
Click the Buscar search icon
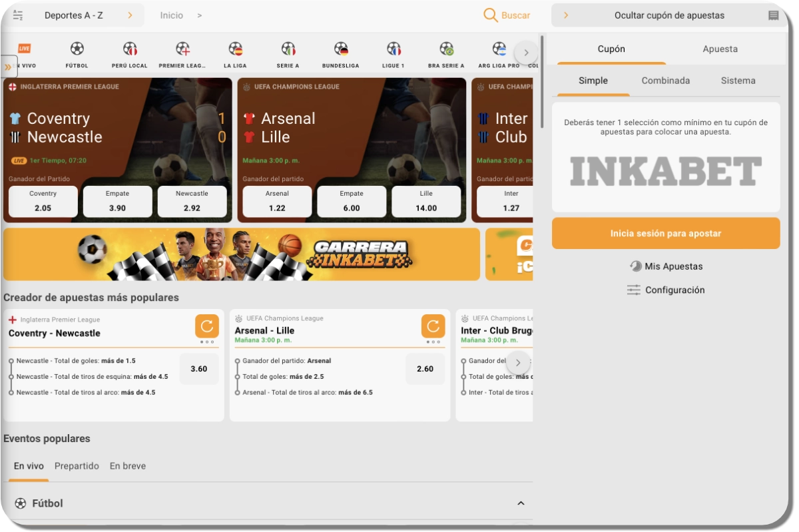[x=491, y=15]
